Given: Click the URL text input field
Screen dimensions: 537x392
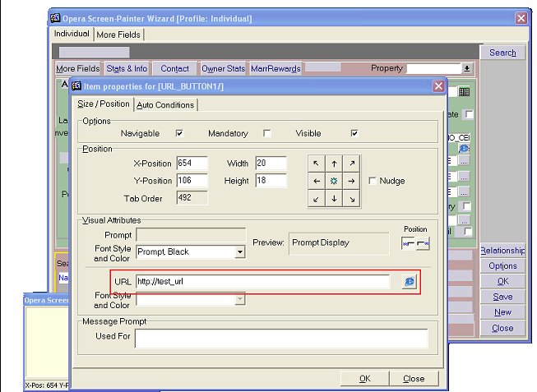Looking at the screenshot, I should 262,282.
